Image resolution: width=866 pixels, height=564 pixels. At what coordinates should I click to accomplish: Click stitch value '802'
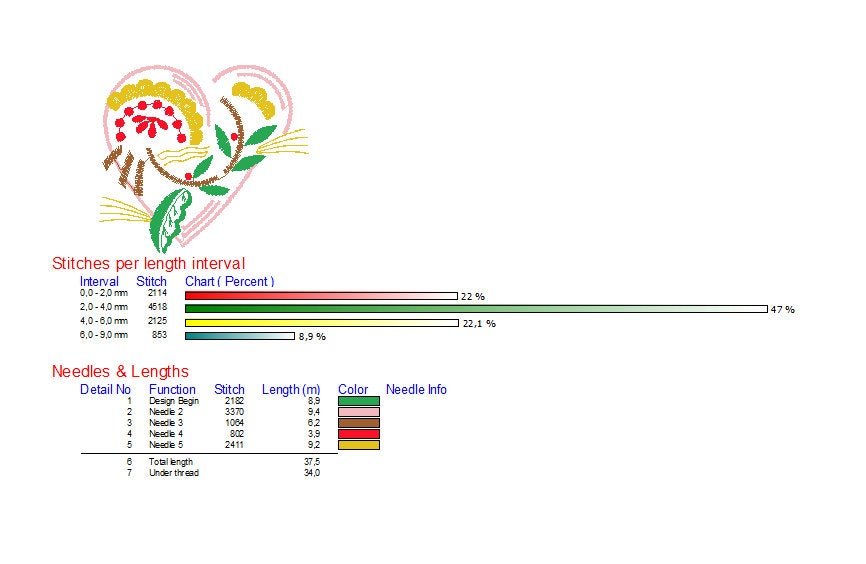click(237, 434)
